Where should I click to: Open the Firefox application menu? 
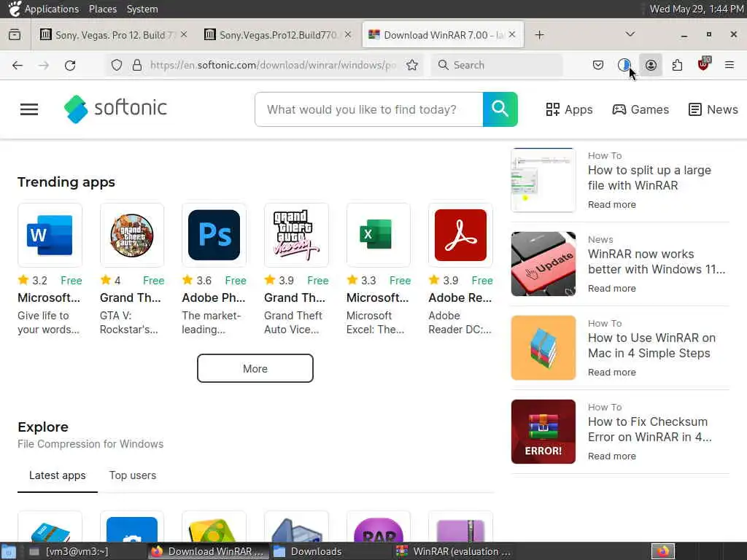point(729,65)
